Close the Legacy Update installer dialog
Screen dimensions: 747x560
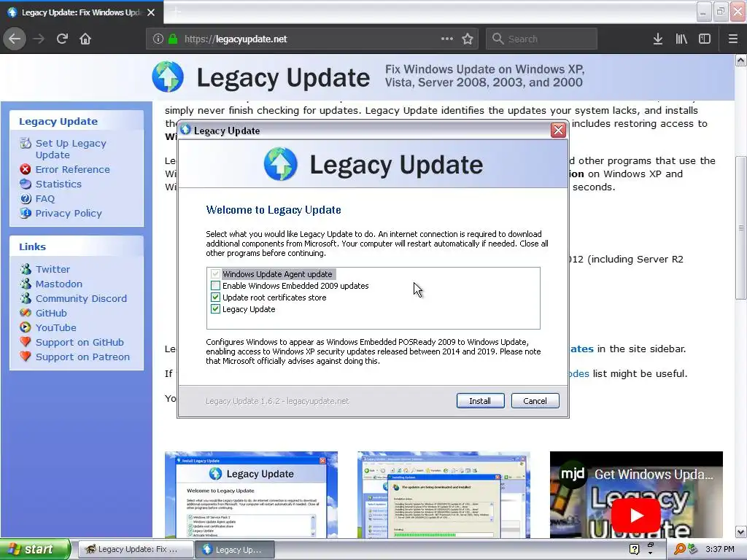pyautogui.click(x=558, y=130)
